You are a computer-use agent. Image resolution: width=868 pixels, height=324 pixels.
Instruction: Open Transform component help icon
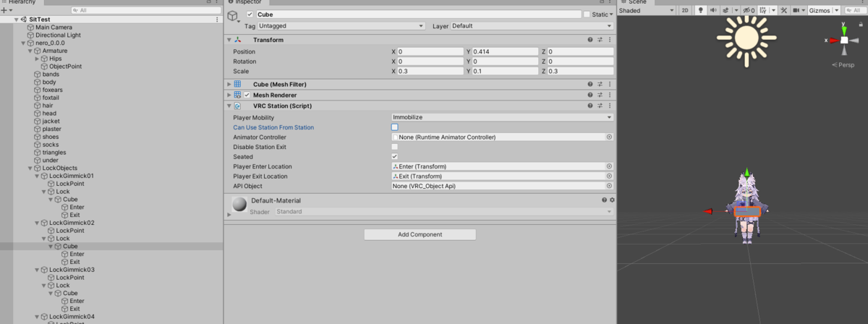coord(590,40)
